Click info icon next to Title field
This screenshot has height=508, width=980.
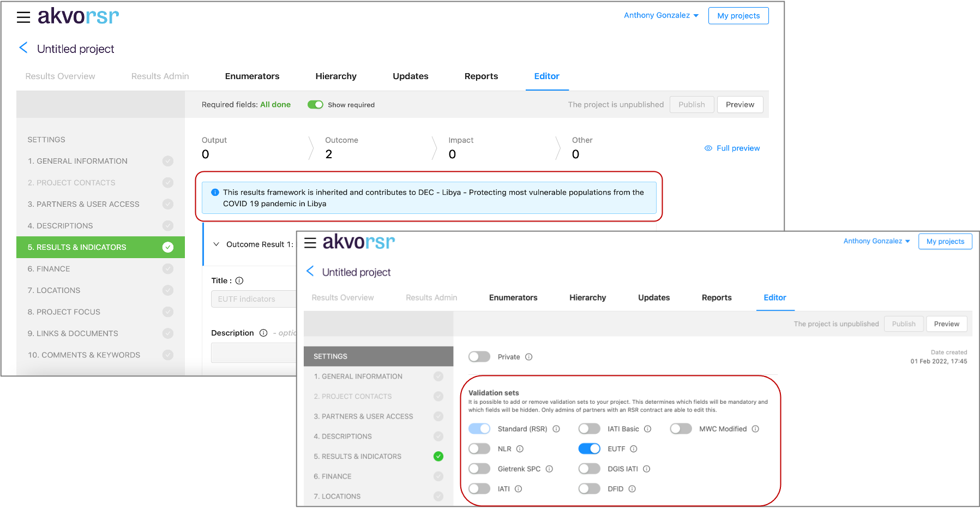click(239, 280)
